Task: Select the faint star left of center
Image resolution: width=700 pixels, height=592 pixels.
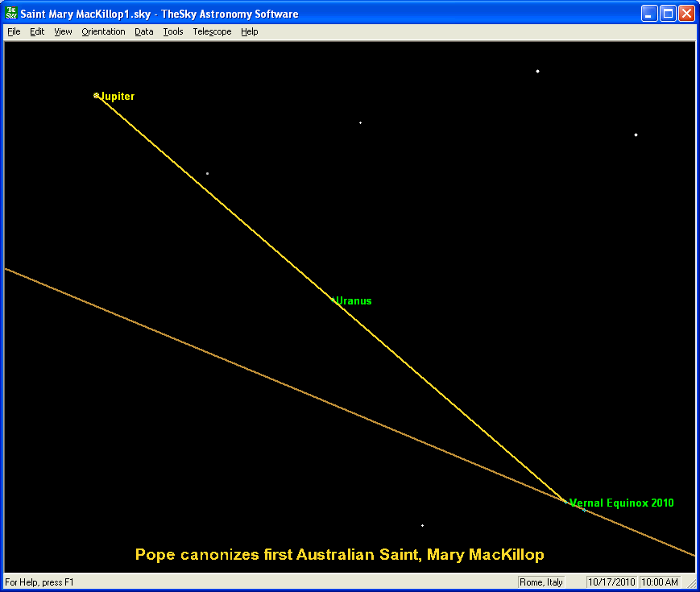Action: point(207,173)
